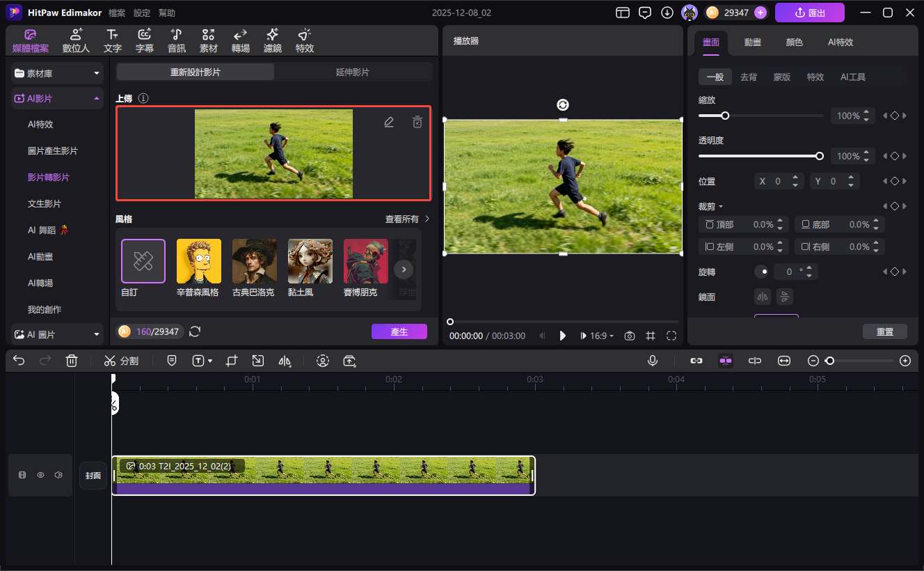Select the crop tool in timeline toolbar
Screen dimensions: 924x571
232,361
